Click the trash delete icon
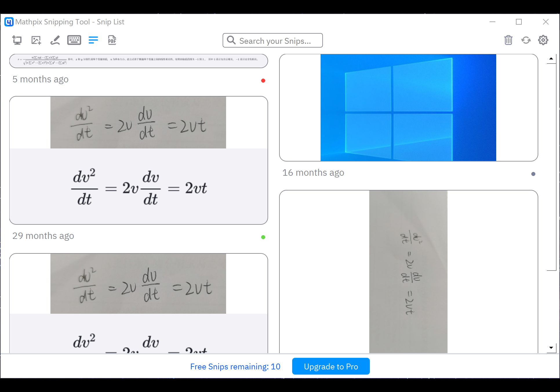The width and height of the screenshot is (560, 392). coord(508,40)
